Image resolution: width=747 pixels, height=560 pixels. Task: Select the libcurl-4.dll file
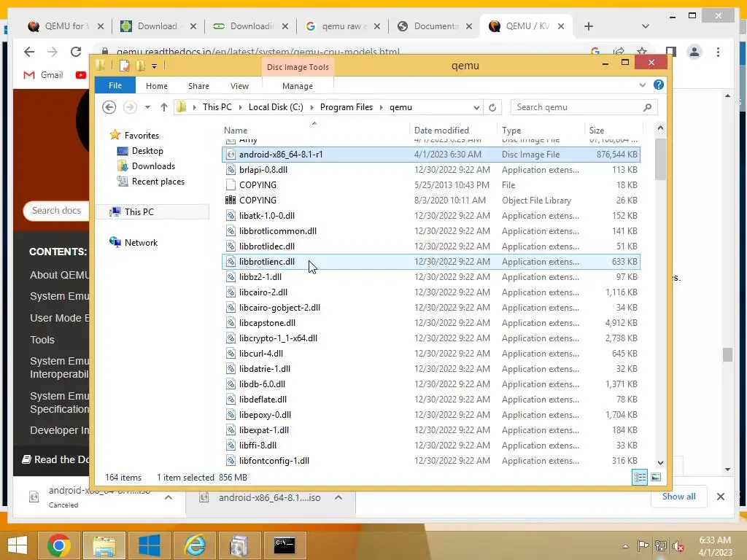pos(431,354)
